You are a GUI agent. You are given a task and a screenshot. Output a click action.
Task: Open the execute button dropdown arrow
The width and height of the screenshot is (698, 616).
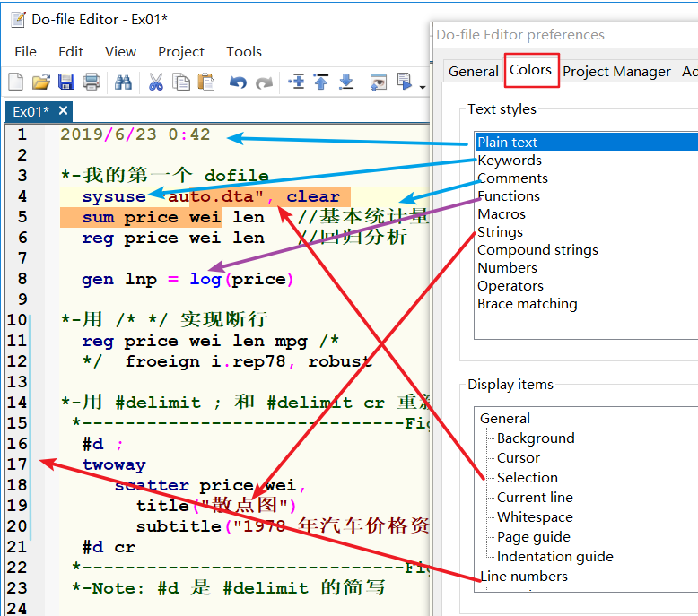coord(423,87)
